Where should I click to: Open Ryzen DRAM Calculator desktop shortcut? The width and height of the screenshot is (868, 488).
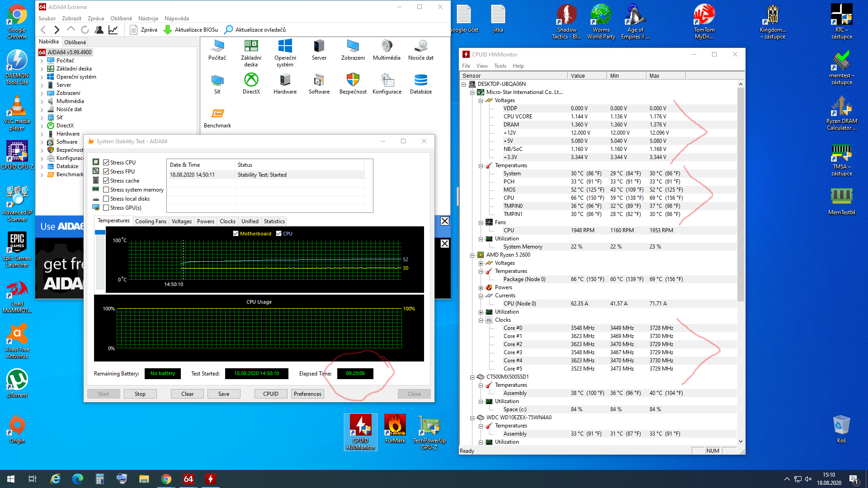tap(842, 113)
